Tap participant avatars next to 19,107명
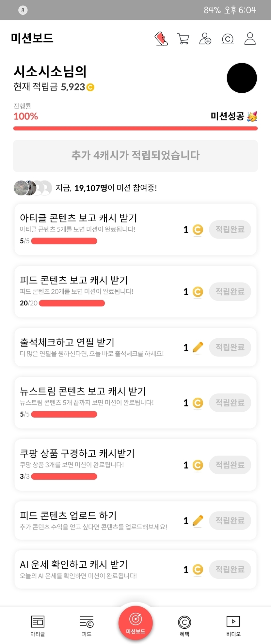The width and height of the screenshot is (271, 644). coord(33,188)
